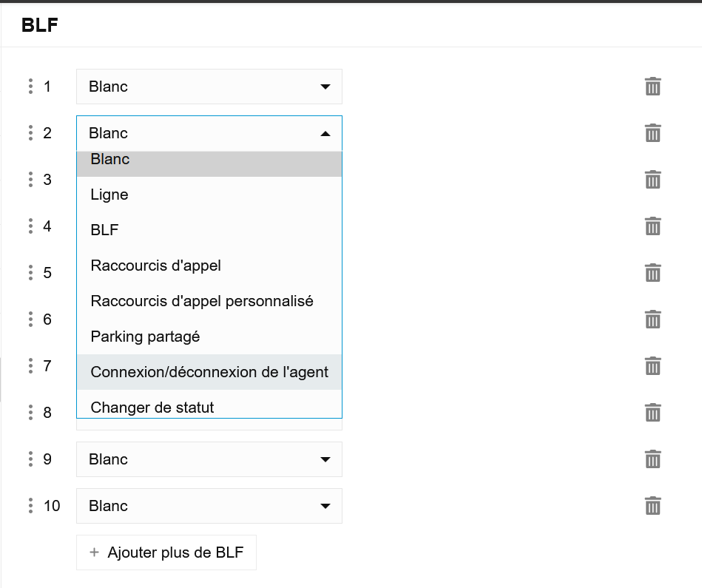Grab the drag handle of row 1
702x588 pixels.
pos(30,87)
